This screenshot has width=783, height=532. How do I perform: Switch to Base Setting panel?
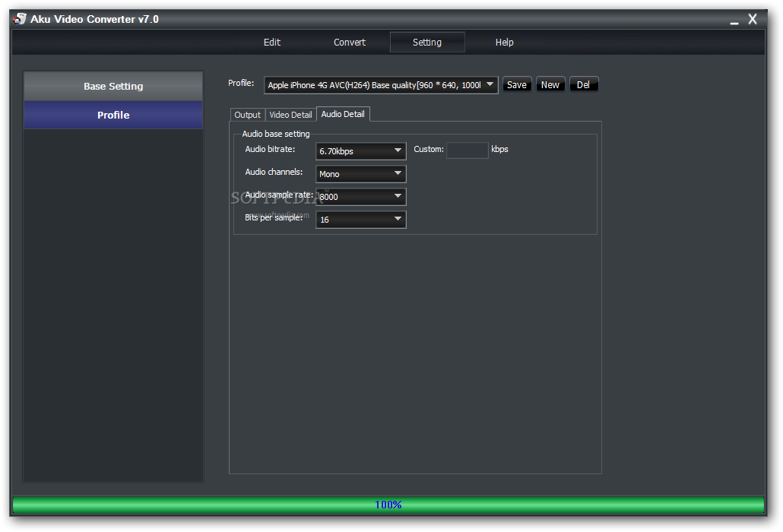point(113,87)
